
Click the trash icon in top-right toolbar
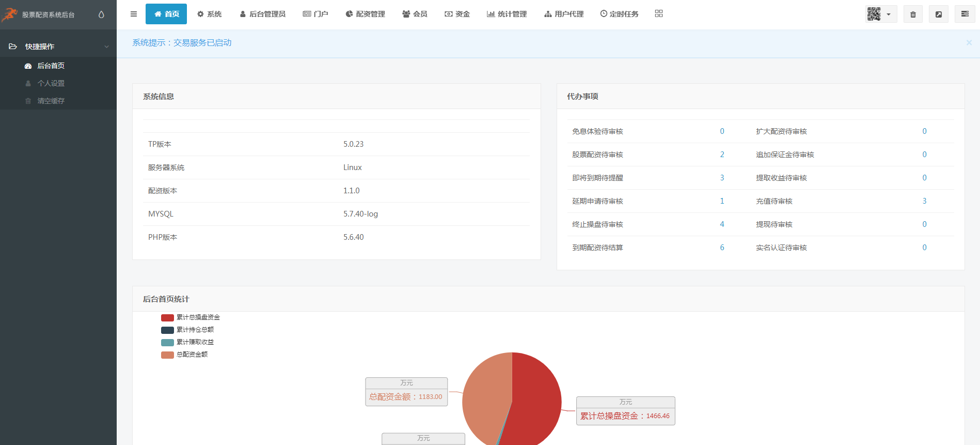tap(913, 14)
